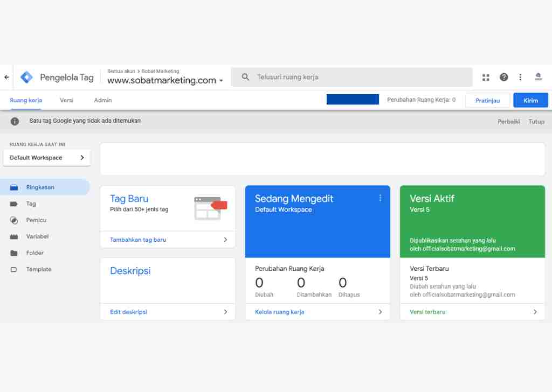Click the Dihapus count value

tap(342, 283)
